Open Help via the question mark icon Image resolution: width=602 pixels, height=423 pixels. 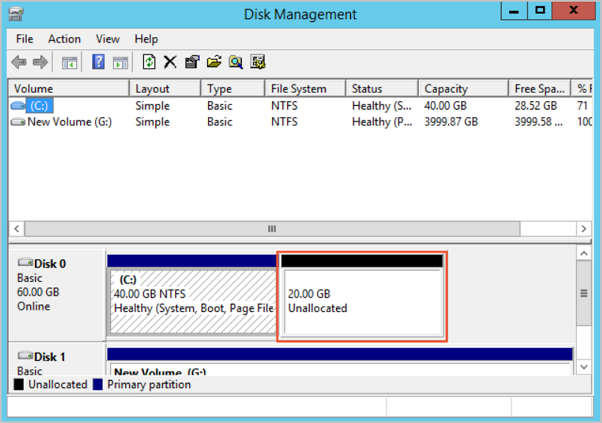coord(98,62)
